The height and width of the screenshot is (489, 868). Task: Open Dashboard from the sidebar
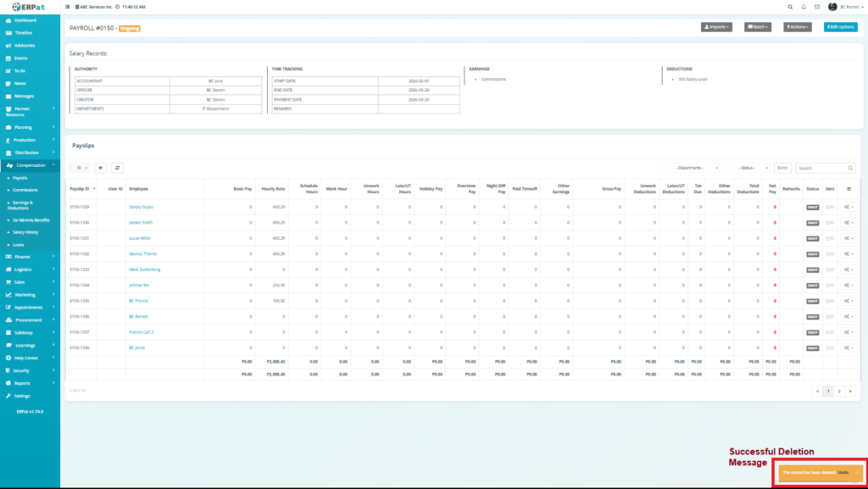[25, 19]
